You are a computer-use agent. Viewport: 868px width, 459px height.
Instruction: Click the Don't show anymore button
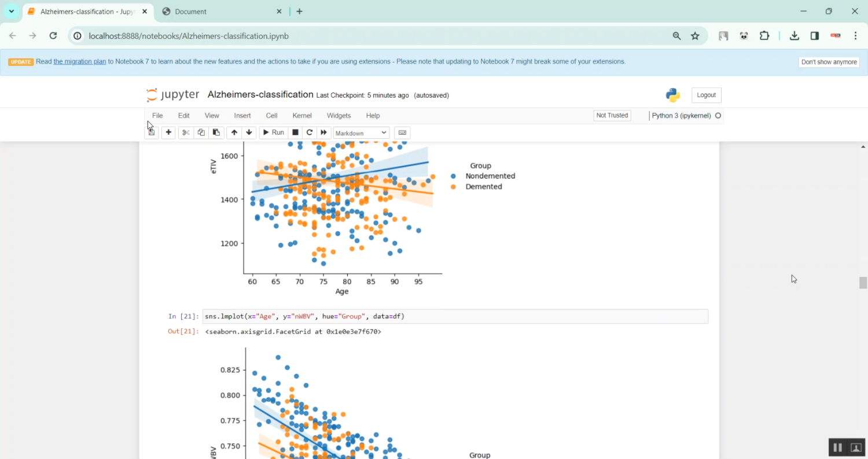coord(829,62)
